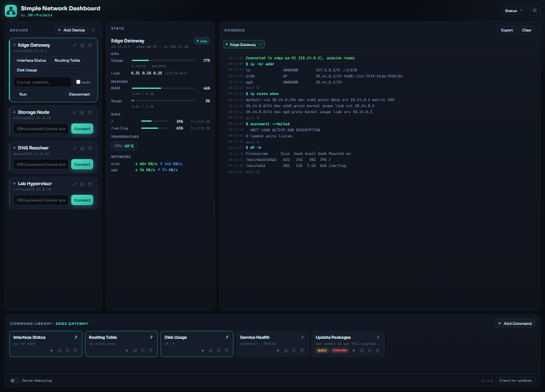This screenshot has height=392, width=545.
Task: Delete the Lab Hypervisor device
Action: (90, 185)
